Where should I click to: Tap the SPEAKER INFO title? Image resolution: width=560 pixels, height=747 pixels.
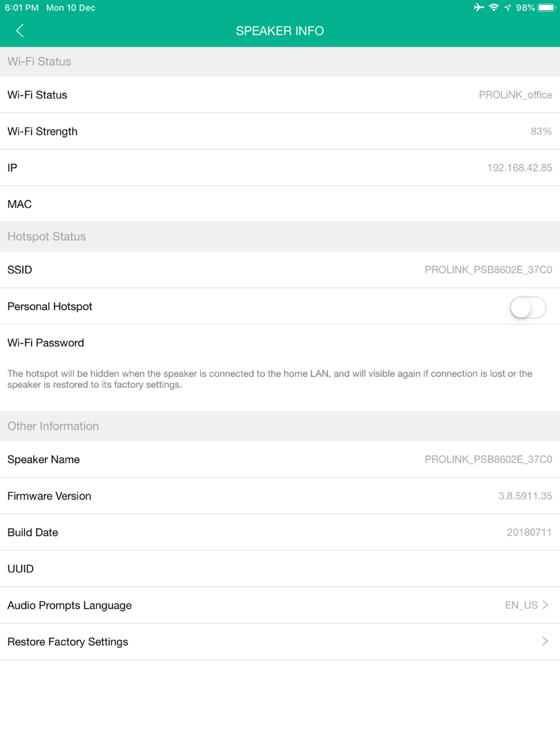click(279, 31)
